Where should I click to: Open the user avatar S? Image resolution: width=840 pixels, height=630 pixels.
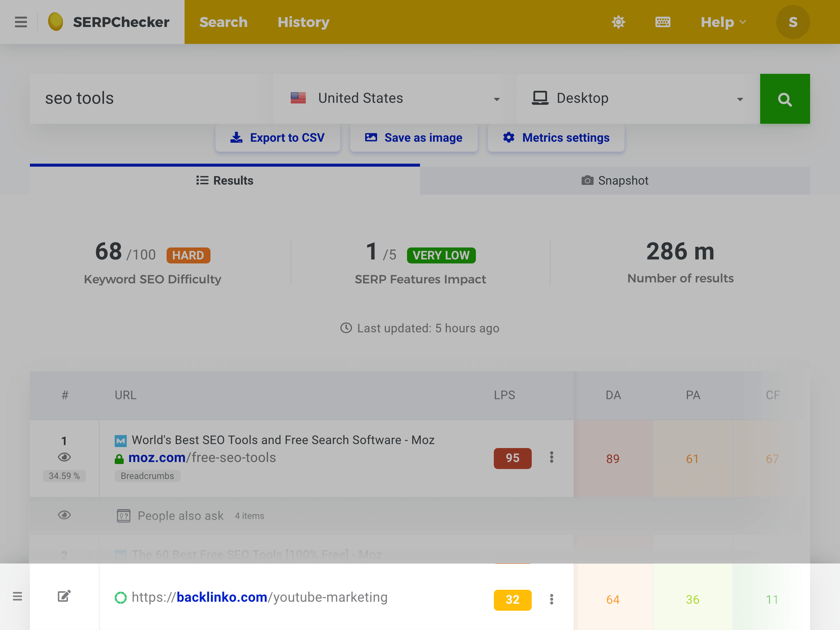pos(792,22)
